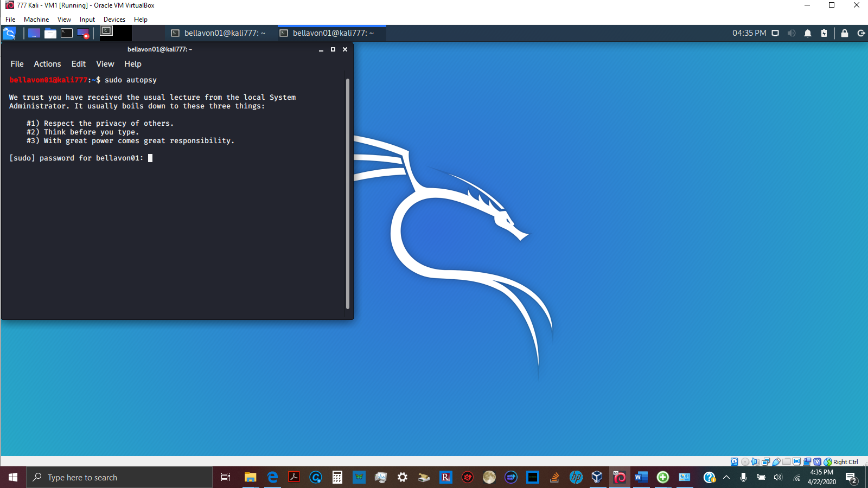Switch to first bellavon01@kali777 taskbar window
The width and height of the screenshot is (868, 488).
click(x=219, y=33)
